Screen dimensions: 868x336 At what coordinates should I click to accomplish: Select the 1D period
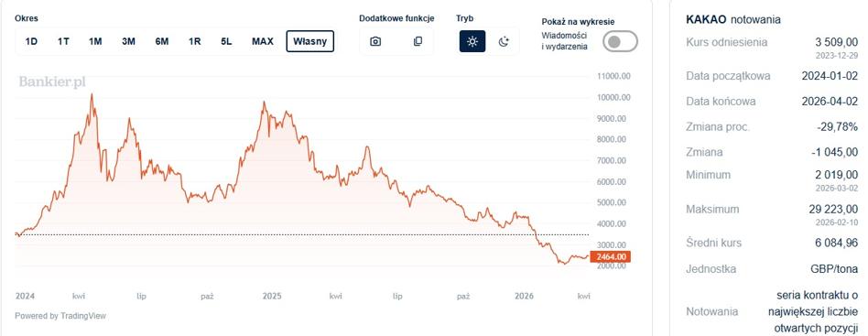tap(31, 41)
